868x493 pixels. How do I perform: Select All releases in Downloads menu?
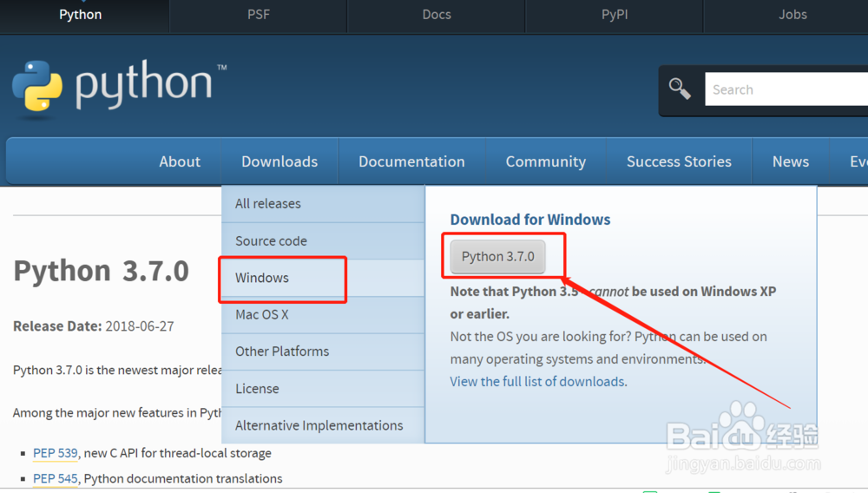(x=323, y=204)
